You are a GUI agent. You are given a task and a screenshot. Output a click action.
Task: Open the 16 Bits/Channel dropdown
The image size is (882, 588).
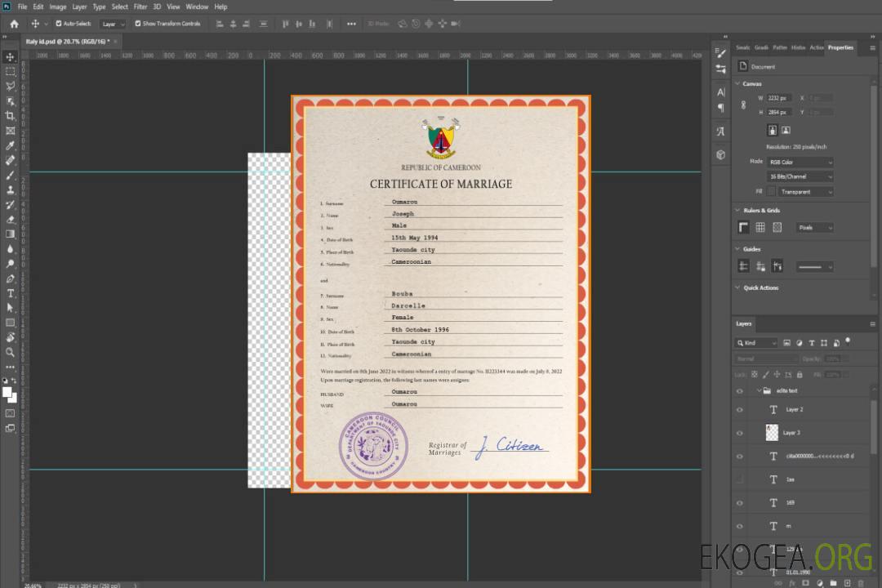(x=800, y=176)
